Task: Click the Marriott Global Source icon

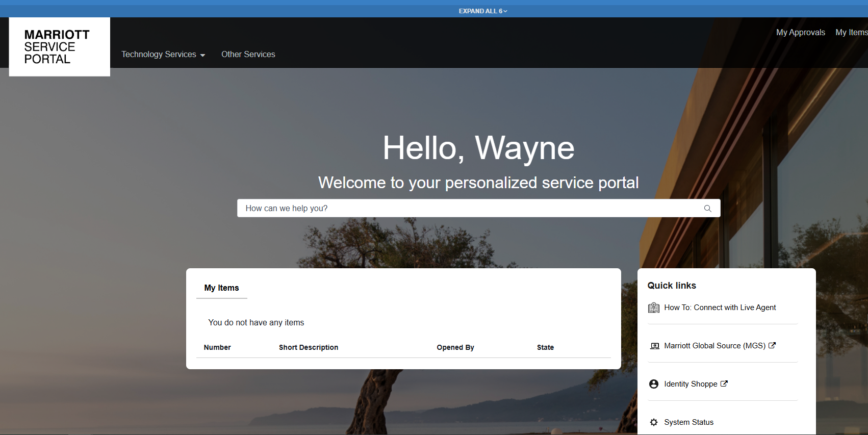Action: 655,346
